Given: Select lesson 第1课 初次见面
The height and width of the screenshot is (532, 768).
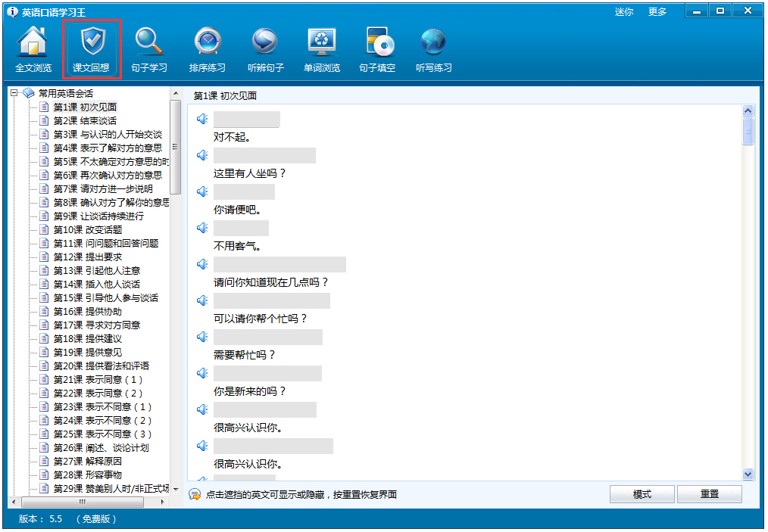Looking at the screenshot, I should click(x=85, y=107).
